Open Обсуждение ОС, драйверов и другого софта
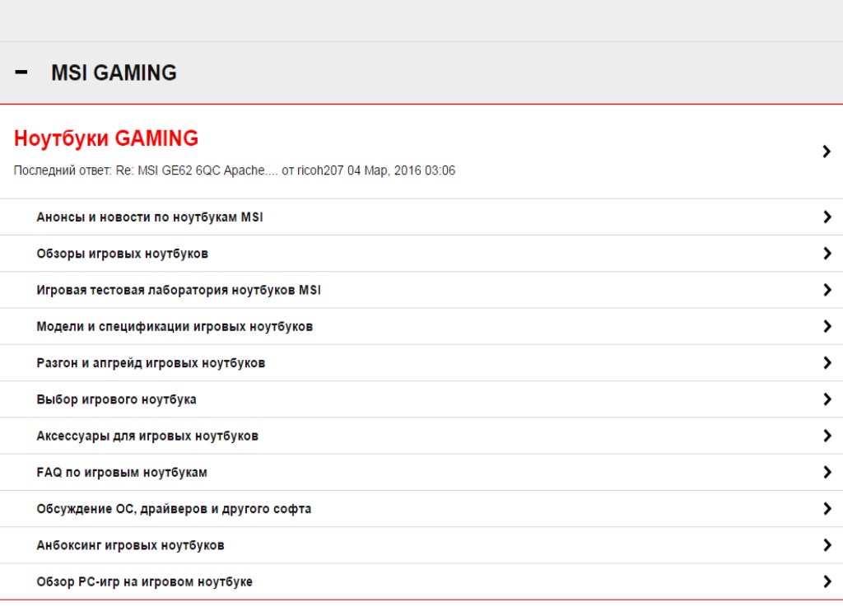Screen dimensions: 843x616 pyautogui.click(x=174, y=509)
